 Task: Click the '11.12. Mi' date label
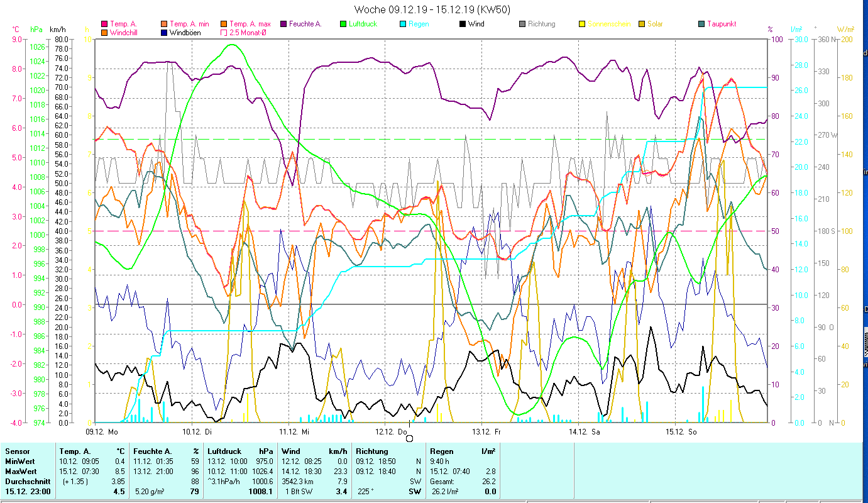tap(294, 432)
